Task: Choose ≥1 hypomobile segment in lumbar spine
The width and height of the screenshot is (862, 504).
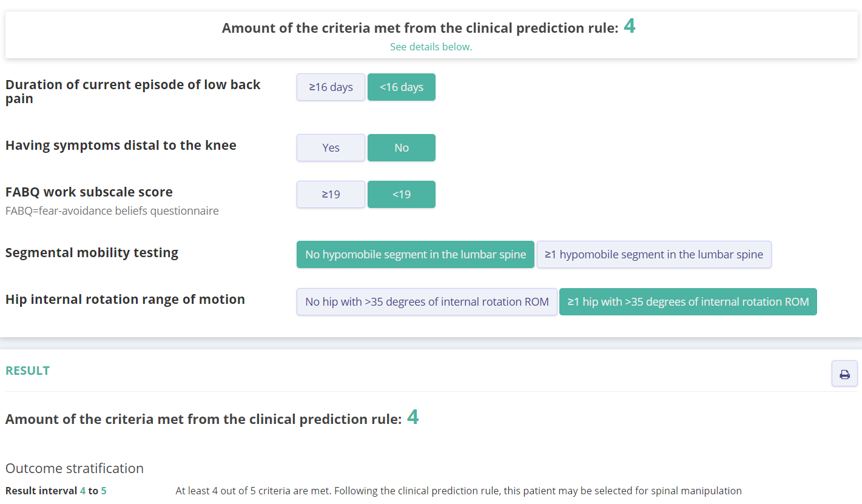Action: coord(654,254)
